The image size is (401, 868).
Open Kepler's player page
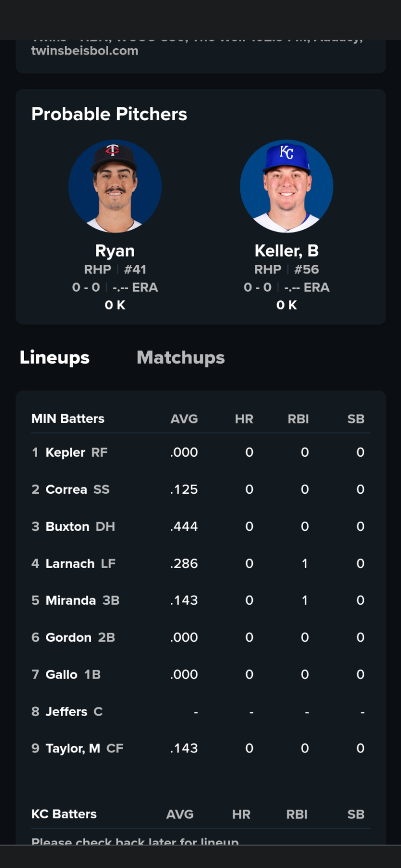pyautogui.click(x=65, y=452)
